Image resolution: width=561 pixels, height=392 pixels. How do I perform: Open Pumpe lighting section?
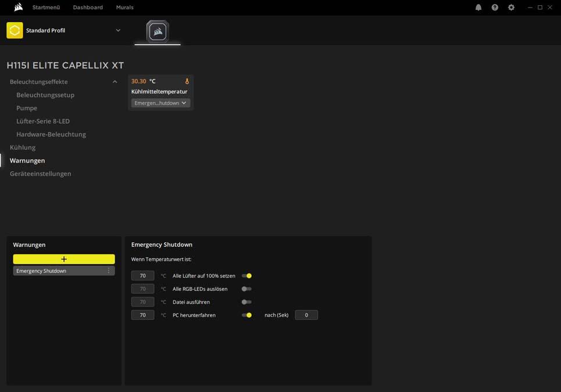27,108
